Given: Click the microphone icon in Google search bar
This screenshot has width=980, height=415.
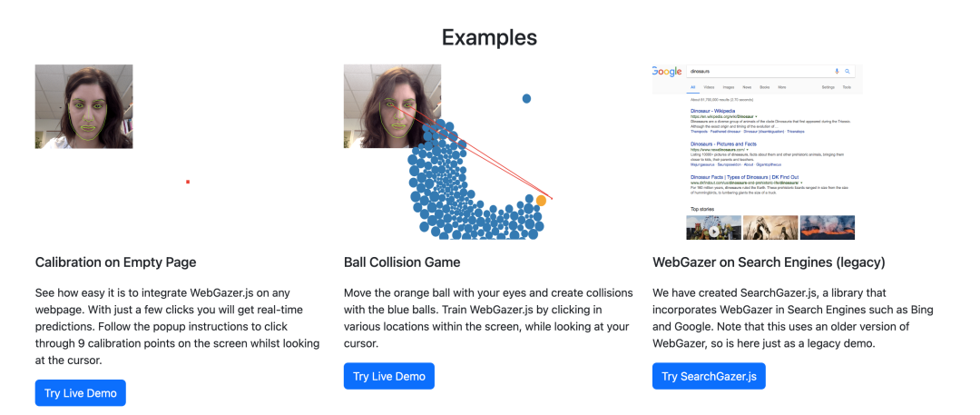Looking at the screenshot, I should point(836,71).
